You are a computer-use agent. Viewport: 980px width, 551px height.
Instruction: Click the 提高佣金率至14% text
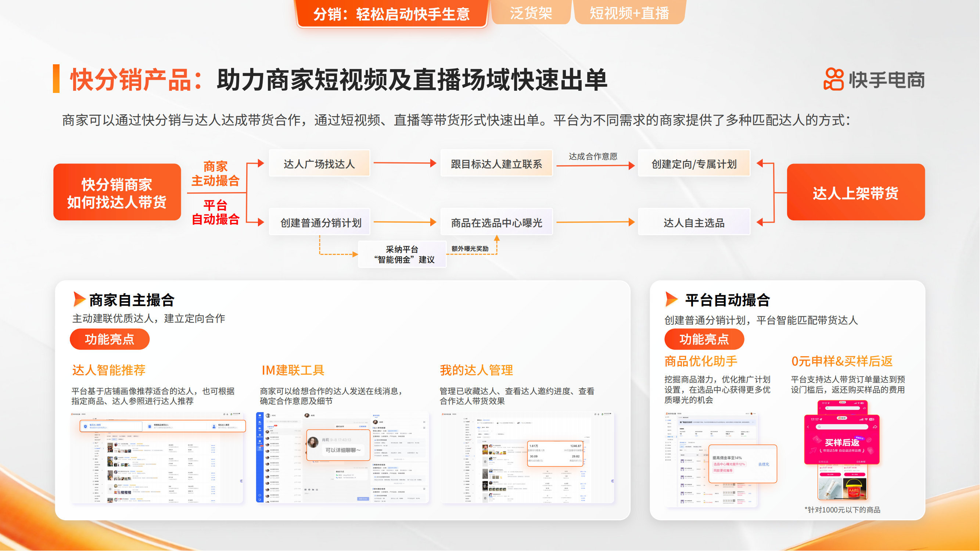tap(727, 458)
